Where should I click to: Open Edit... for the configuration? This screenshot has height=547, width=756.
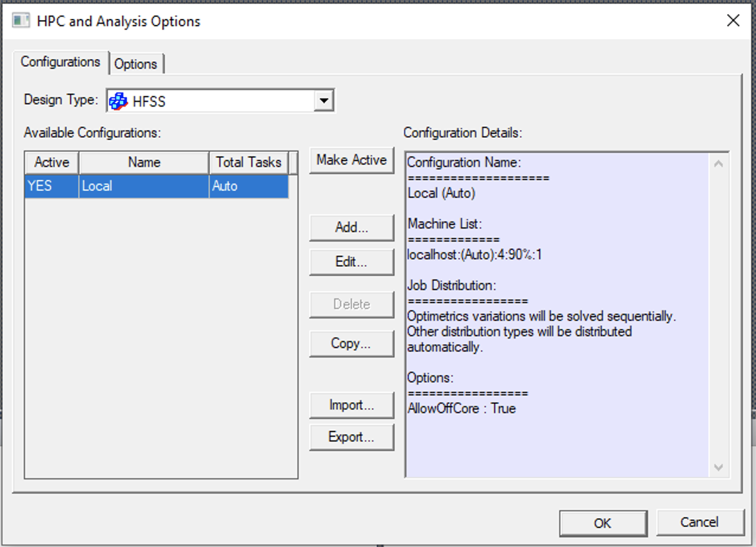pos(351,262)
